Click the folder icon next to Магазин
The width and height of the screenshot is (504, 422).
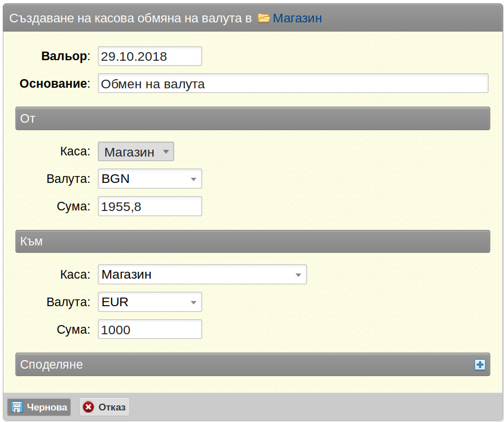[263, 18]
